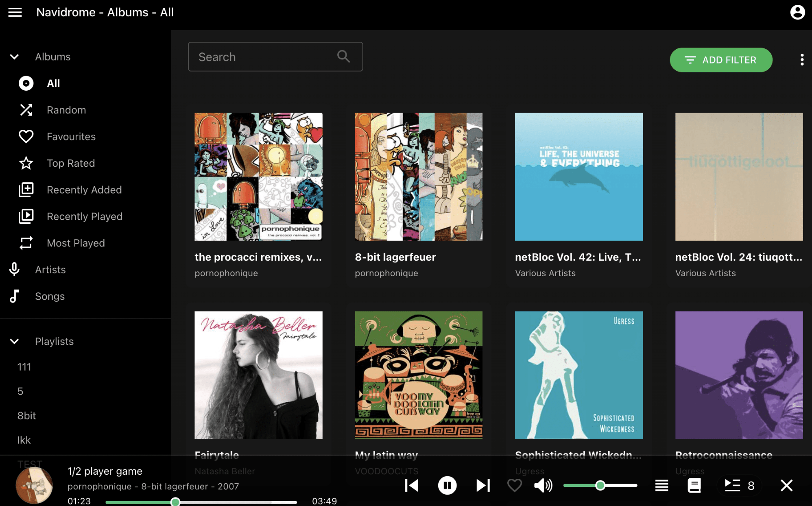The width and height of the screenshot is (812, 506).
Task: Mute the volume speaker icon
Action: (x=543, y=485)
